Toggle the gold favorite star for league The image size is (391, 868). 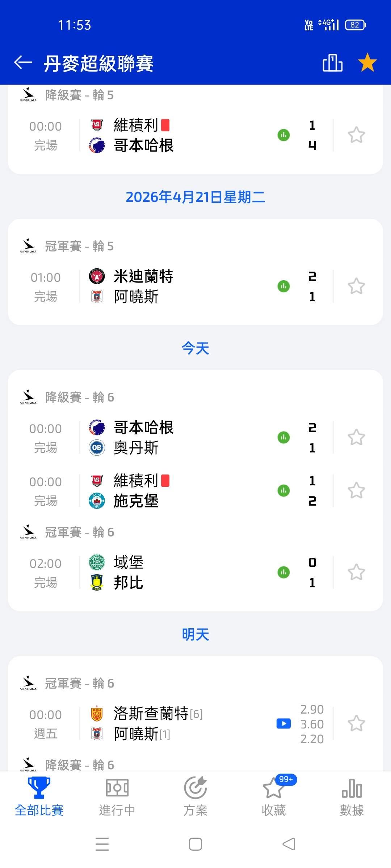coord(367,63)
